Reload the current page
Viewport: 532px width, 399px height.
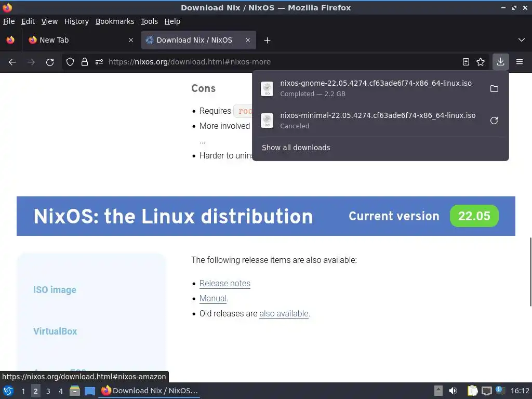coord(50,62)
